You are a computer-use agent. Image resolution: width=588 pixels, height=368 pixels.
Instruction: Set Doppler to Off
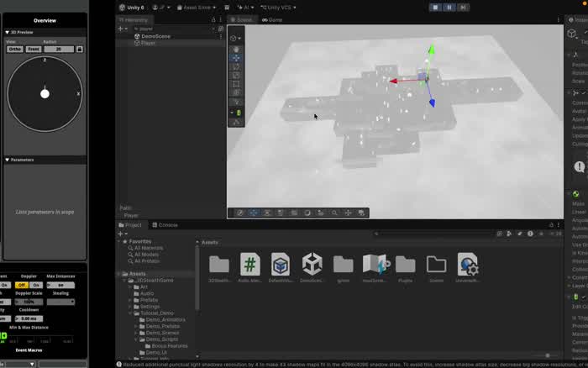tap(22, 285)
